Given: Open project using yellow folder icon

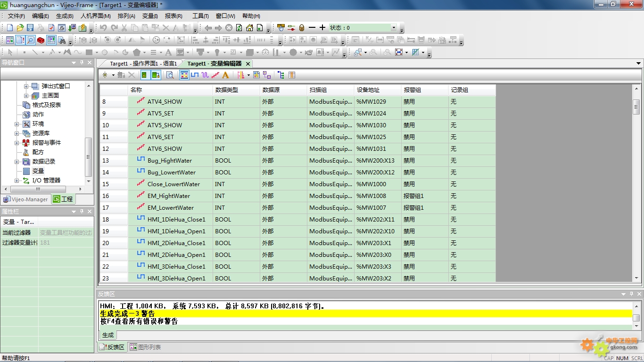Looking at the screenshot, I should click(x=20, y=28).
